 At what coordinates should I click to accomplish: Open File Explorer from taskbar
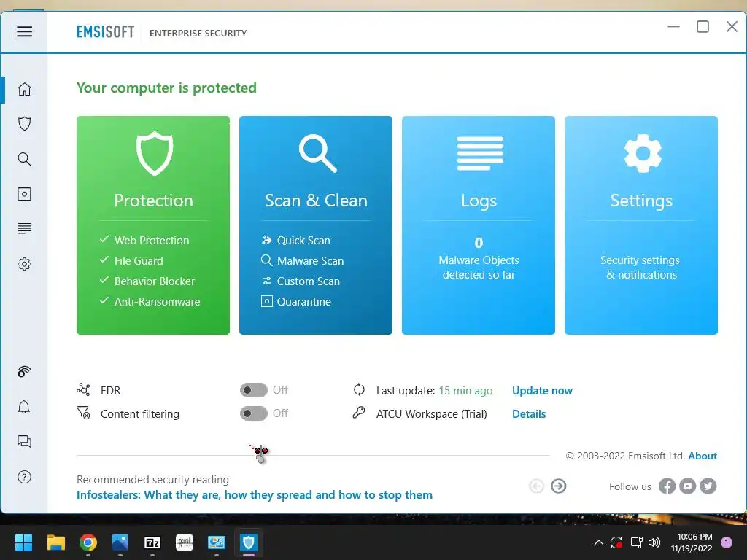(55, 542)
